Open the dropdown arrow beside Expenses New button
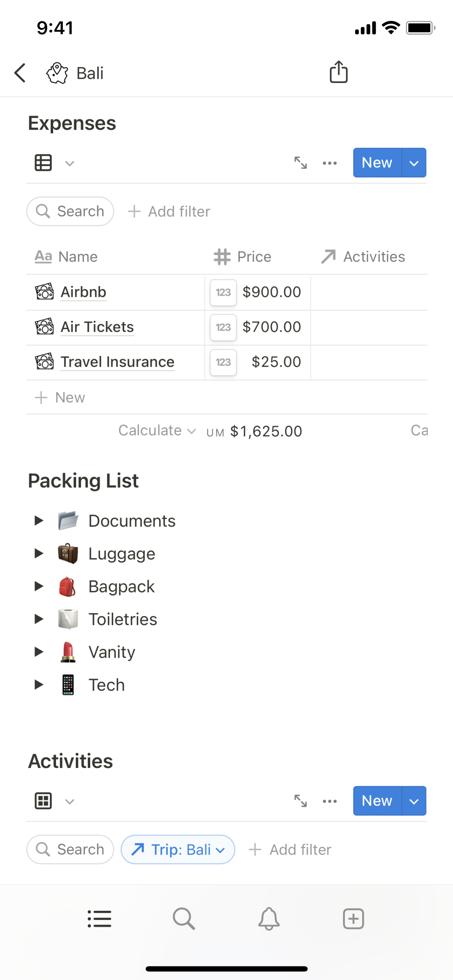Screen dimensions: 453x980 [x=414, y=163]
